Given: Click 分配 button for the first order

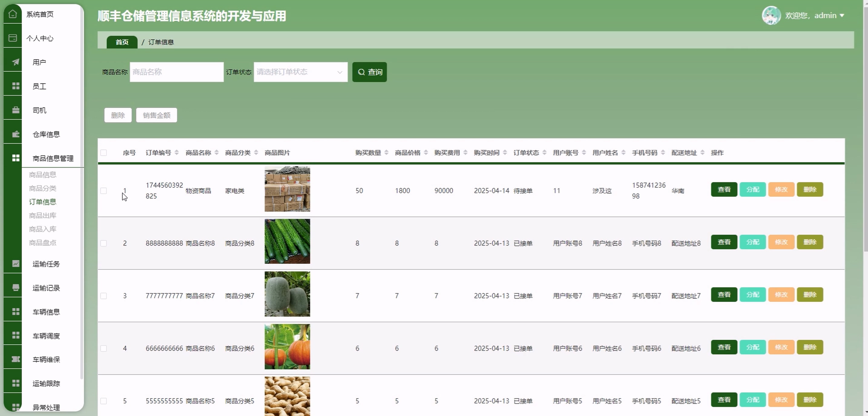Looking at the screenshot, I should (752, 190).
